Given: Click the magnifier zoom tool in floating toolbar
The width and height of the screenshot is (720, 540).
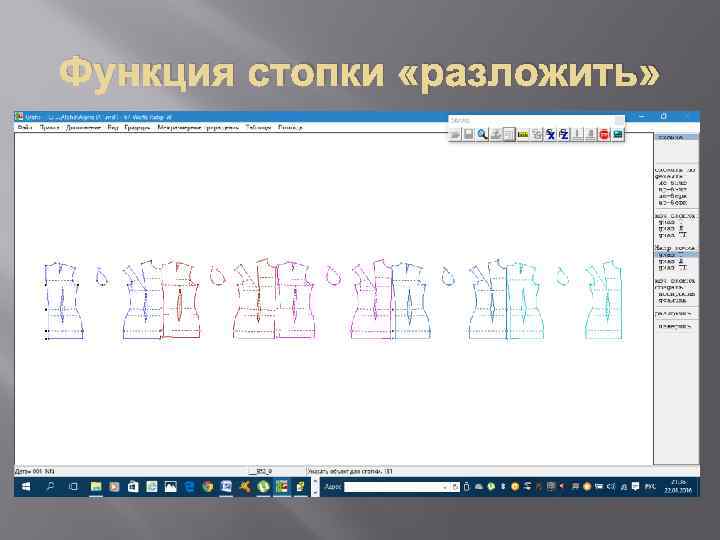Looking at the screenshot, I should [482, 134].
